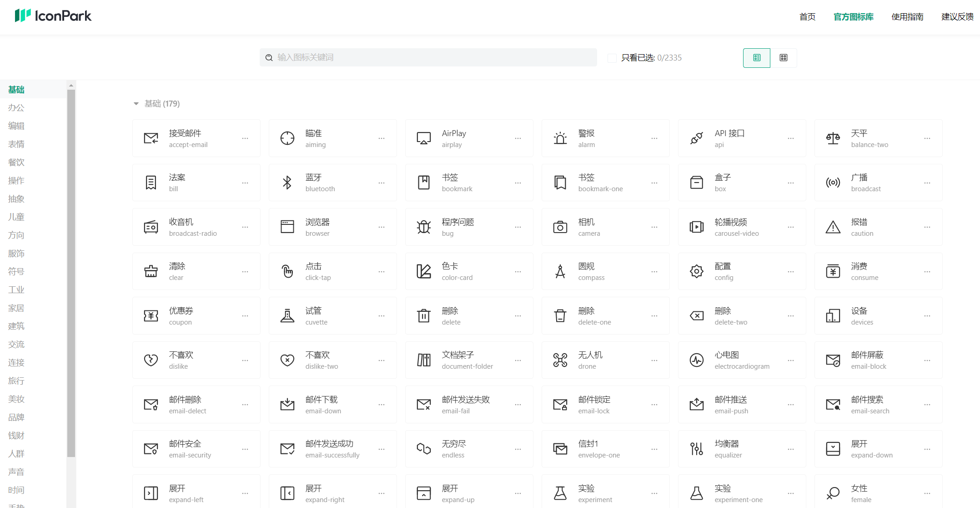Click the alarm icon
The height and width of the screenshot is (508, 980).
[x=560, y=138]
